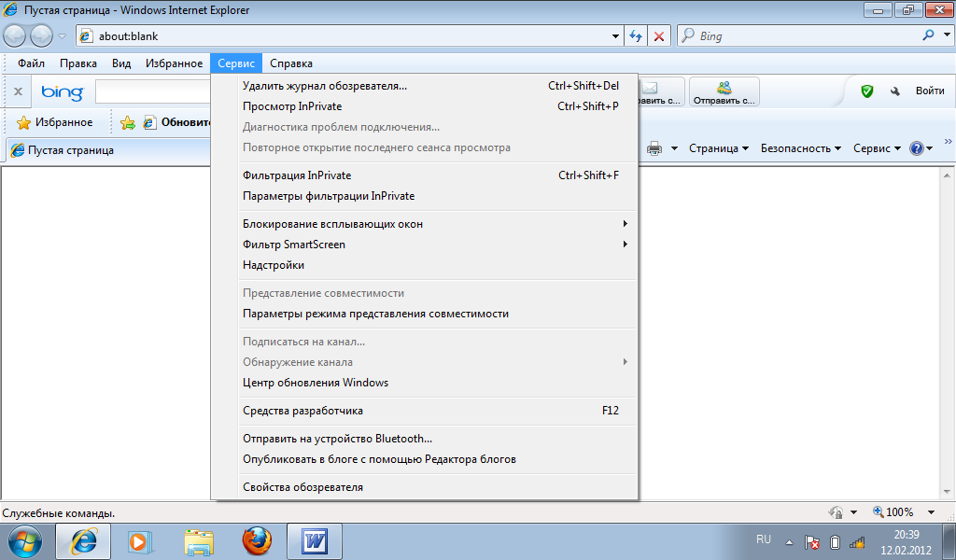Click the page scrollbar down arrow
Image resolution: width=956 pixels, height=560 pixels.
(x=948, y=492)
